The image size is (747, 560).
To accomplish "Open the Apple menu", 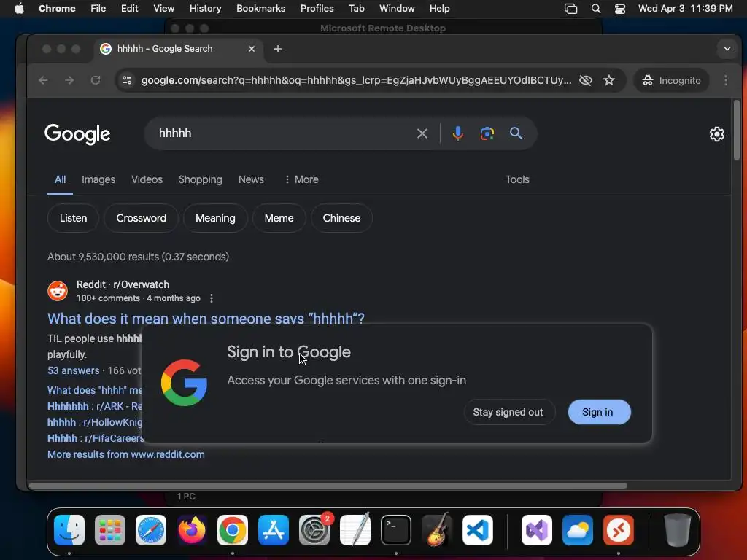I will pyautogui.click(x=19, y=8).
